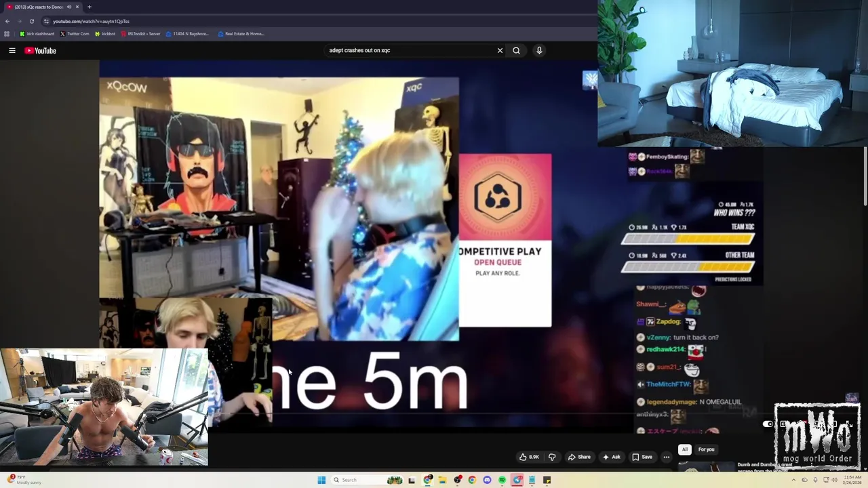Reload the current page

point(31,21)
